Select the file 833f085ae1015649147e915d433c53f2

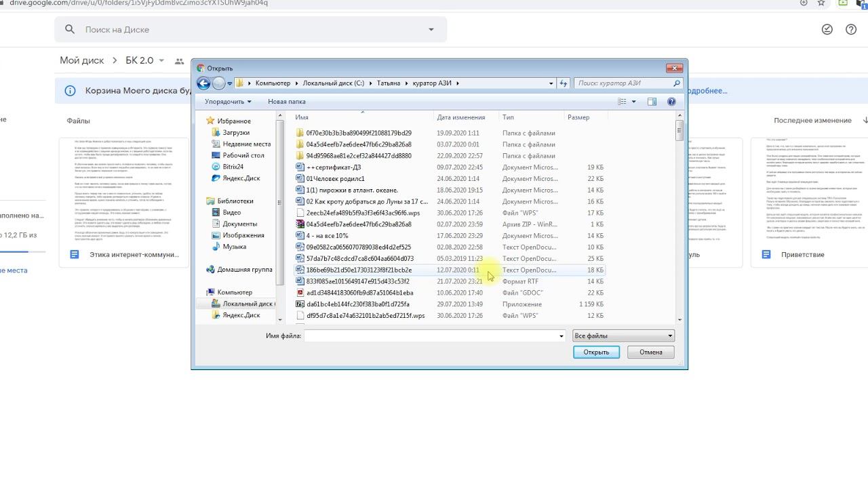point(357,281)
